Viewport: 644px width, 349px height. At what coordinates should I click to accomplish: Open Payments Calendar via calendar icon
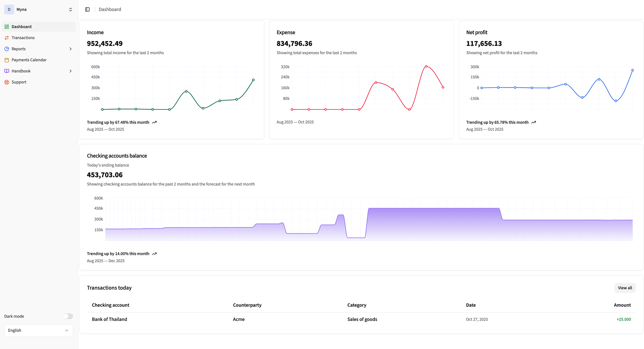coord(7,60)
